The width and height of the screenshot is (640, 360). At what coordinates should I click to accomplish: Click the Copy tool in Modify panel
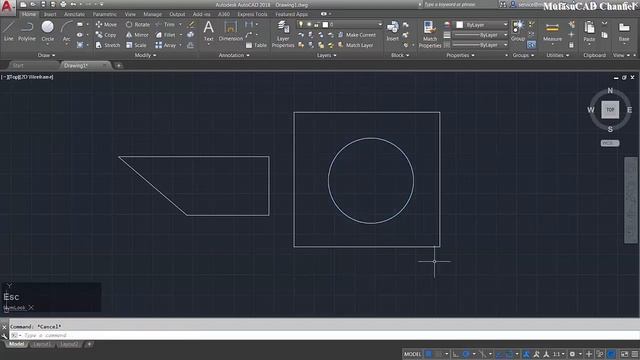[106, 35]
